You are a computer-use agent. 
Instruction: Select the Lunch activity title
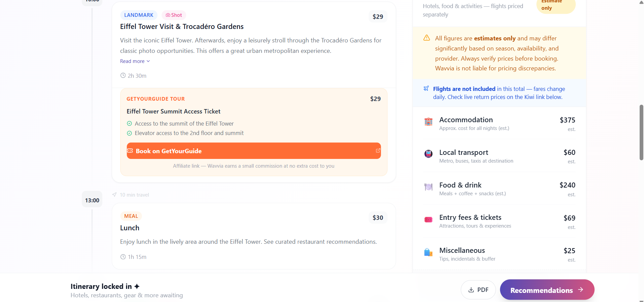pos(129,228)
